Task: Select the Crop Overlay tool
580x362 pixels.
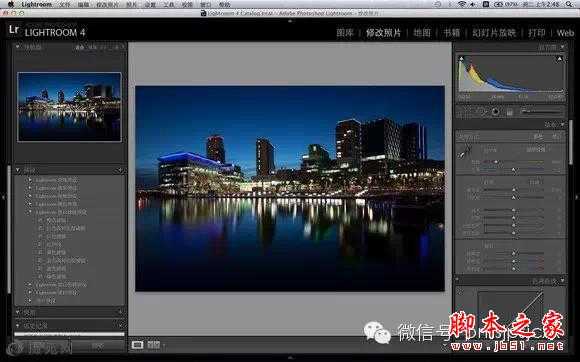Action: point(466,112)
